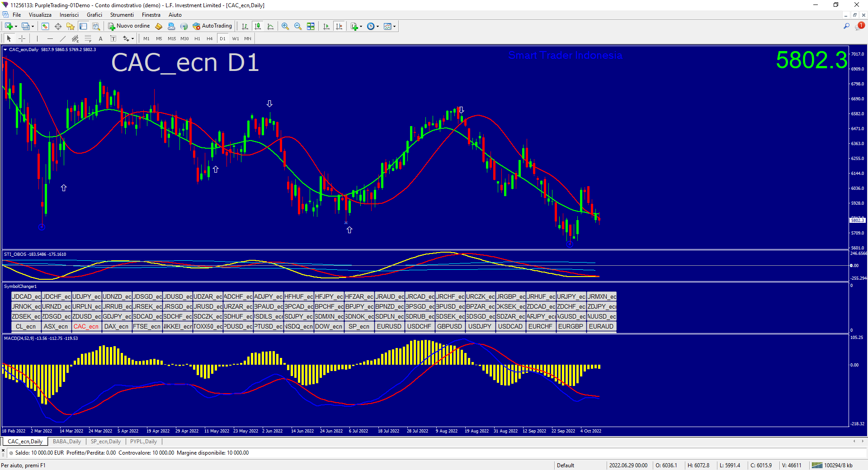Zoom out on the chart
Viewport: 868px width, 470px height.
click(x=298, y=26)
